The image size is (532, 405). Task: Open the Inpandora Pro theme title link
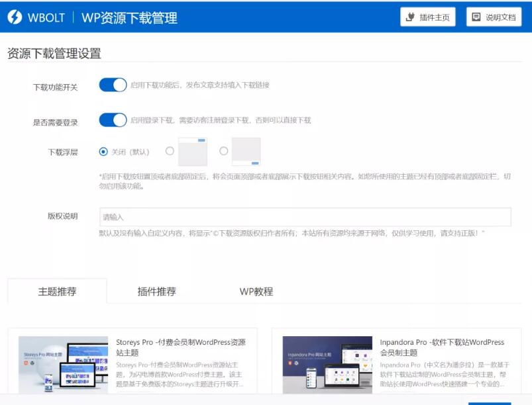click(442, 347)
